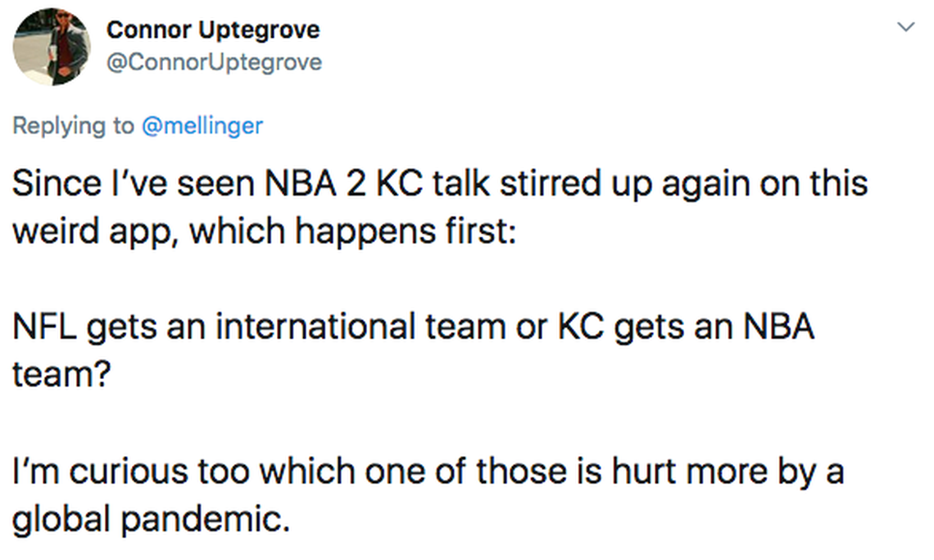
Task: Click Connor Uptegrove's profile avatar
Action: pos(52,47)
